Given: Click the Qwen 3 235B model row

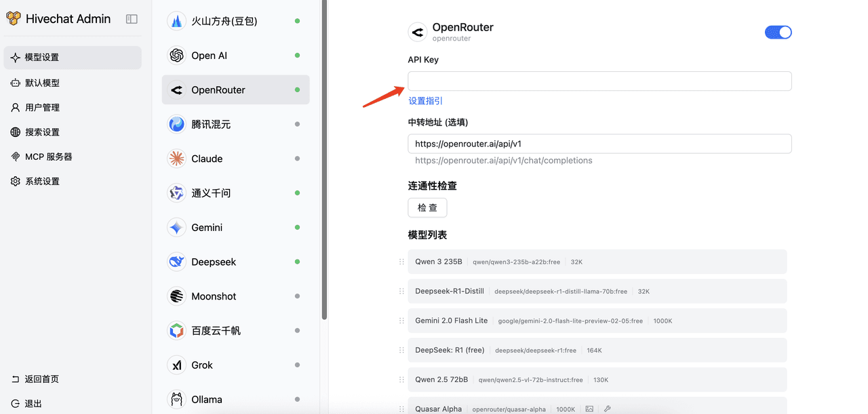Looking at the screenshot, I should pos(597,262).
